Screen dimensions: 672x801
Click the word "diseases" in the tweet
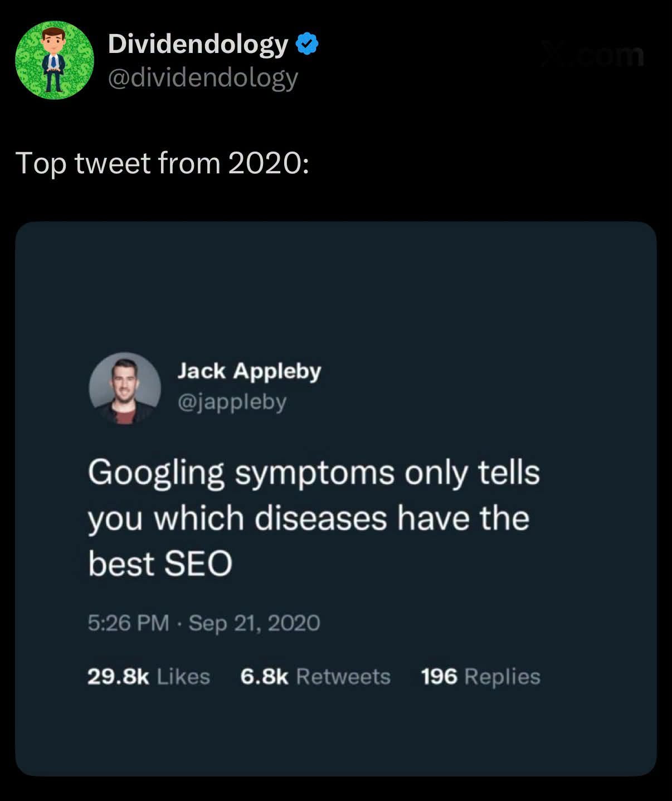point(321,518)
